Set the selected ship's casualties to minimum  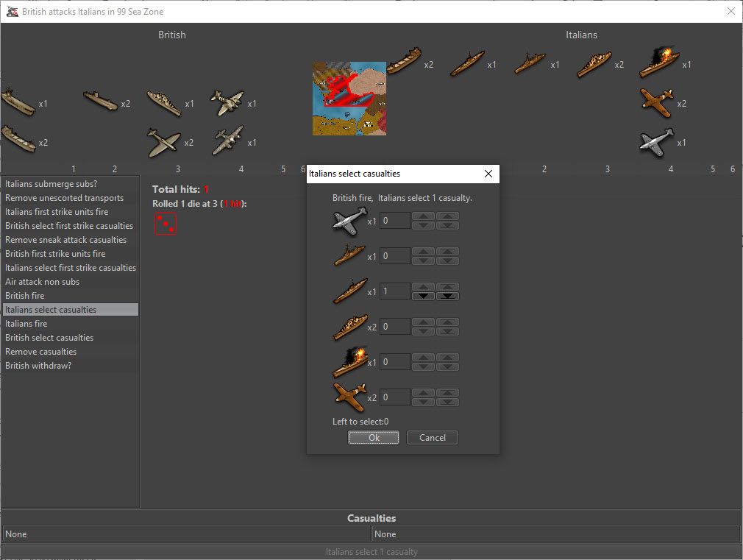[x=448, y=297]
